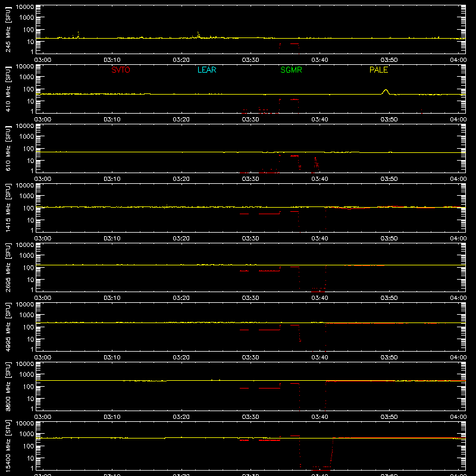
Task: Click the 100 tick label on 610 MHz axis
Action: [28, 149]
